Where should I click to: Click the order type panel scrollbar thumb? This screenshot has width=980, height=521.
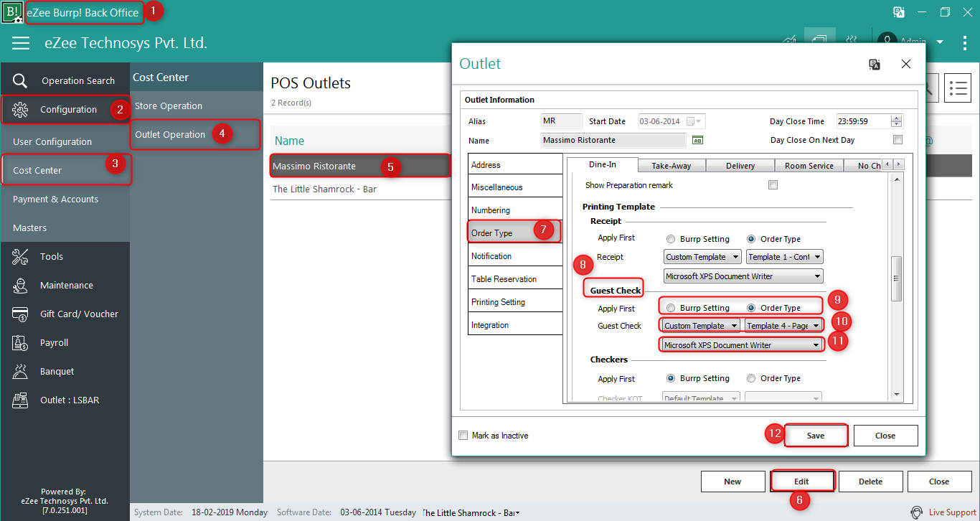897,278
